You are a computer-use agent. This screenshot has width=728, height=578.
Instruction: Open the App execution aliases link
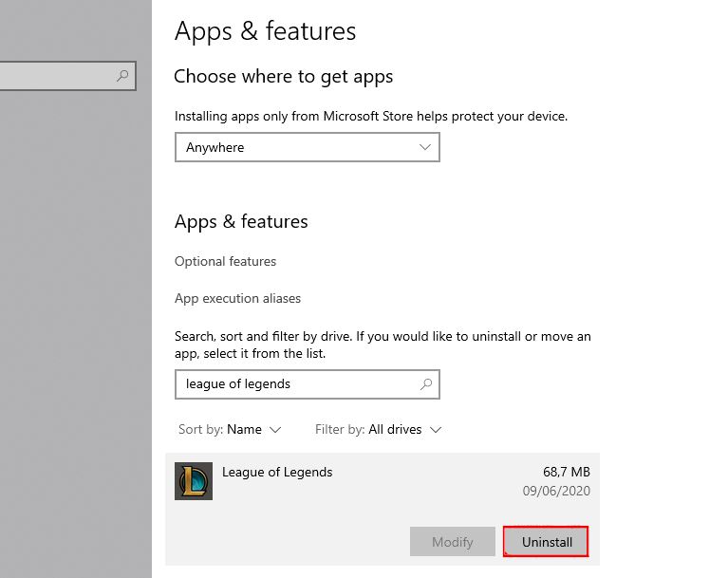[237, 298]
